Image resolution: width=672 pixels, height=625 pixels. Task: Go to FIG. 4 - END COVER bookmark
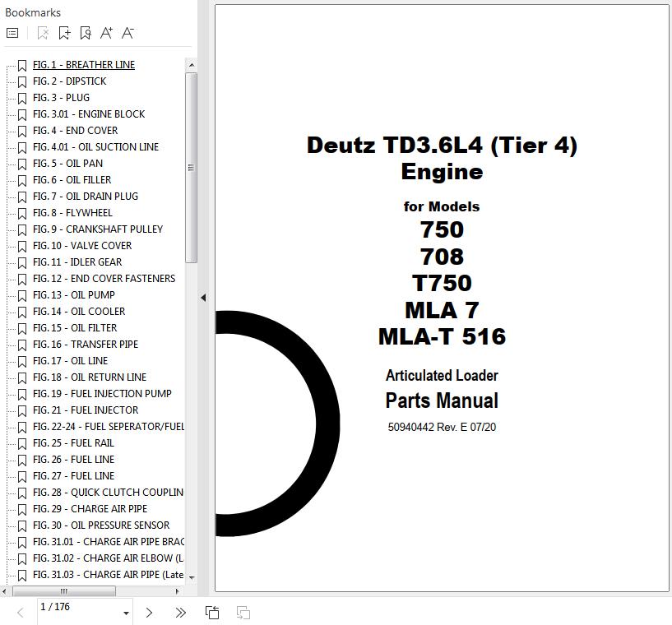[x=76, y=130]
